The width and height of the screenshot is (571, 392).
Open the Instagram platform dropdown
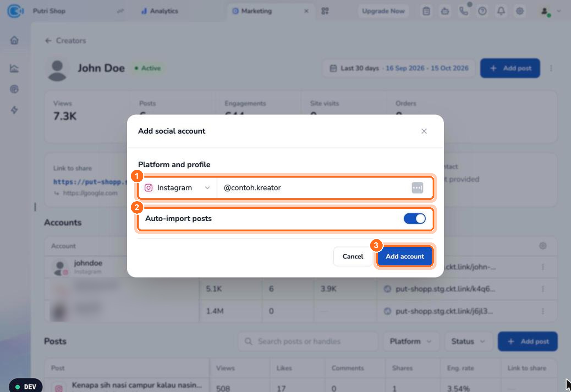pos(177,188)
